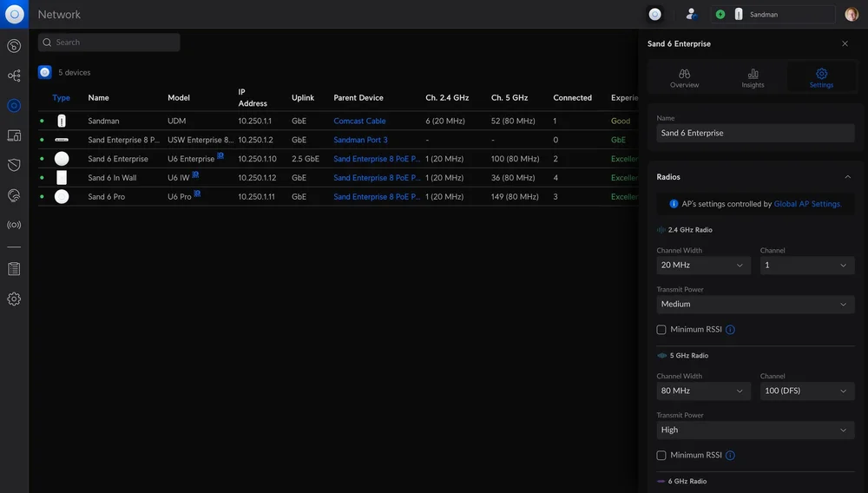
Task: Enable Minimum RSSI for the 2.4 GHz radio
Action: [x=661, y=330]
